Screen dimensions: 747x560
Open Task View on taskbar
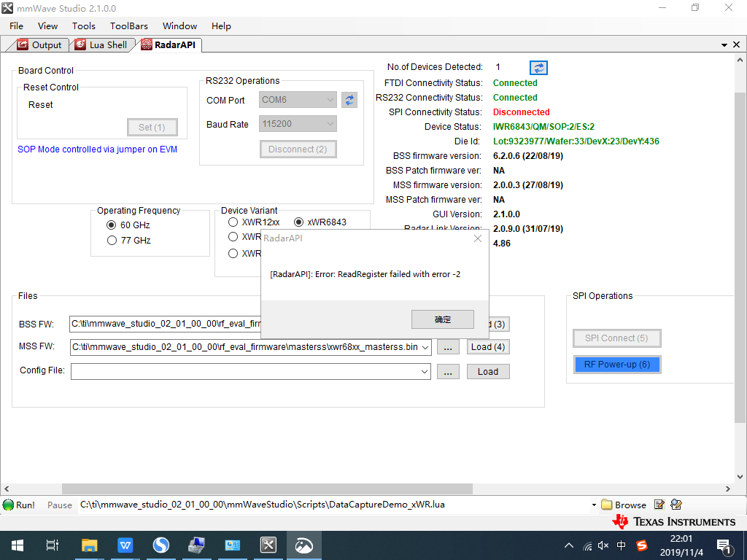tap(53, 545)
